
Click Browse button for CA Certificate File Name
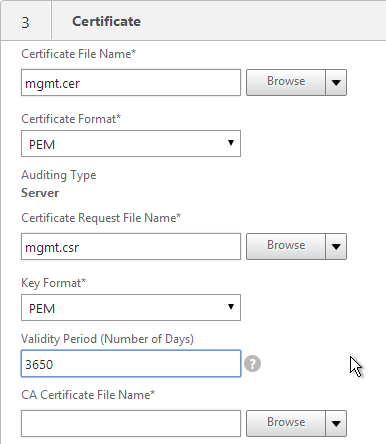[286, 423]
